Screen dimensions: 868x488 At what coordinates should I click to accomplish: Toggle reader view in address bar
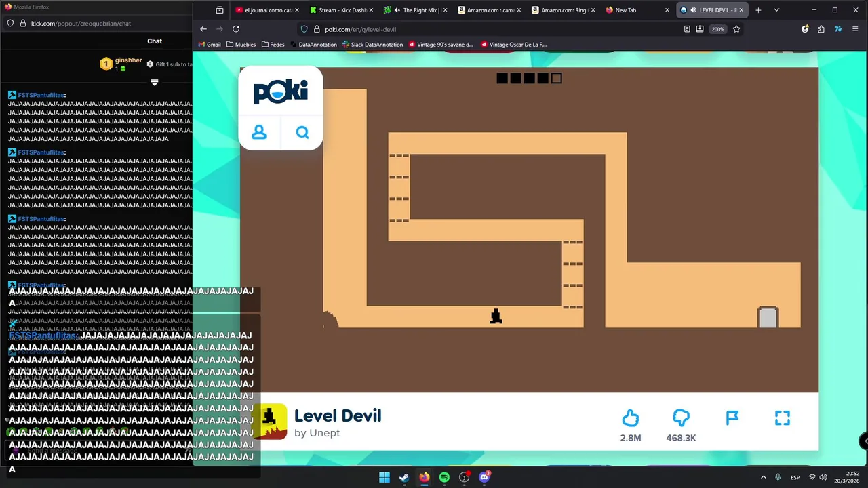pyautogui.click(x=687, y=29)
